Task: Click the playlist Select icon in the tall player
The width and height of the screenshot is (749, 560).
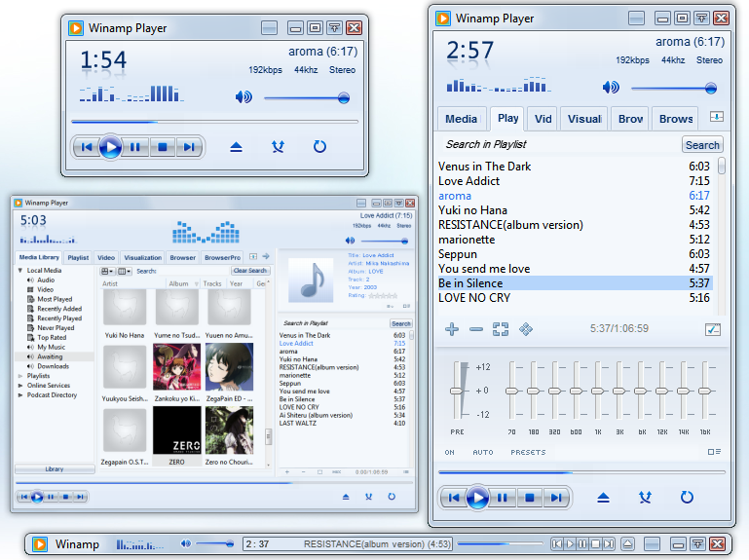Action: tap(500, 329)
